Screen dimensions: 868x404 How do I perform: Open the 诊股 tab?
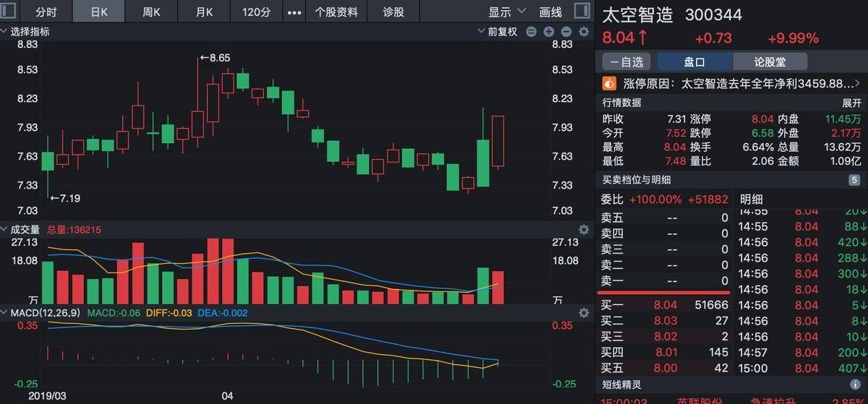pyautogui.click(x=393, y=12)
